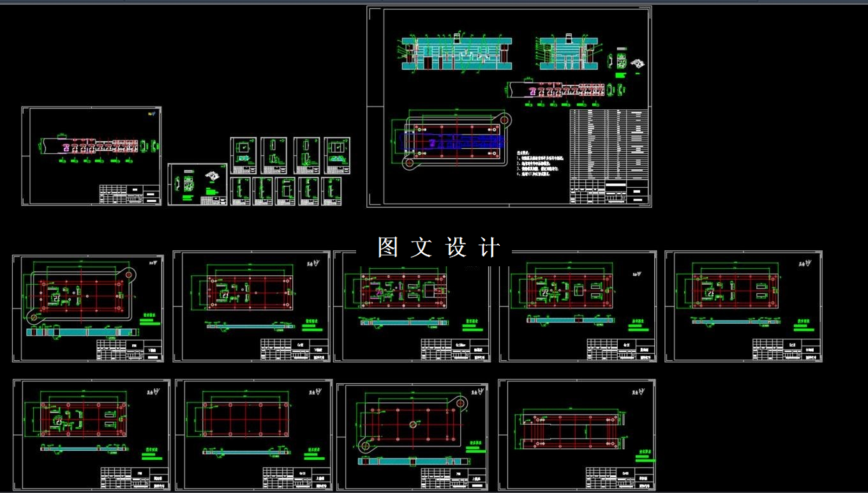Select the parts list table in assembly sheet
The height and width of the screenshot is (493, 868).
click(x=609, y=144)
